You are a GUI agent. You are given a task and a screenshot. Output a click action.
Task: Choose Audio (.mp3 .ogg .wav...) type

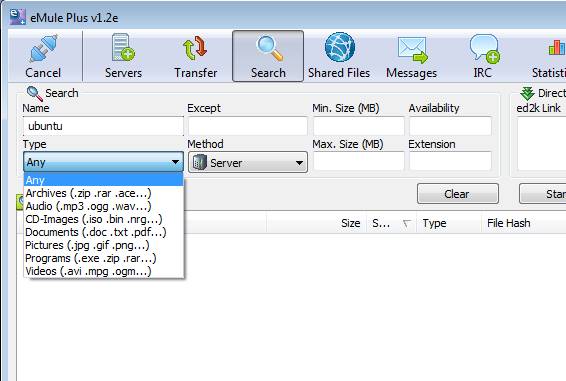[x=104, y=206]
